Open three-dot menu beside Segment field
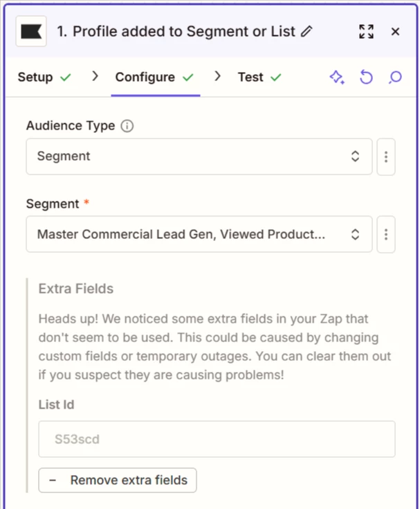The image size is (420, 509). [x=385, y=234]
